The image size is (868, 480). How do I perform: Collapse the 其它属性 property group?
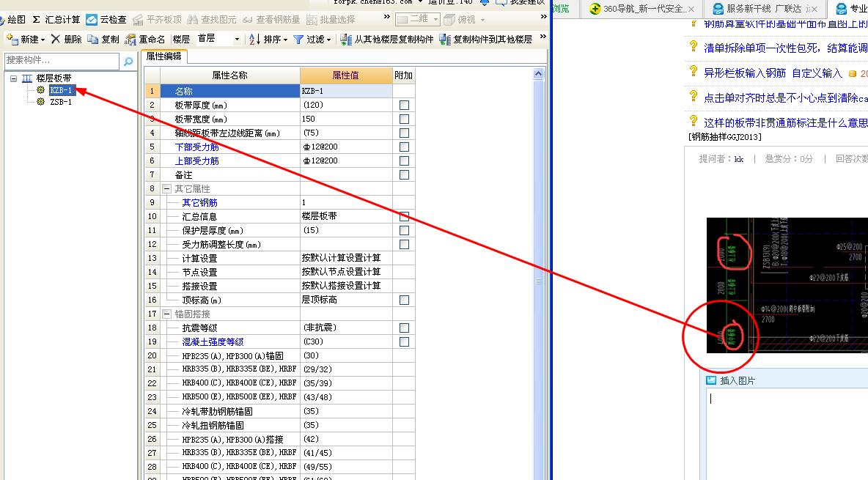click(166, 189)
